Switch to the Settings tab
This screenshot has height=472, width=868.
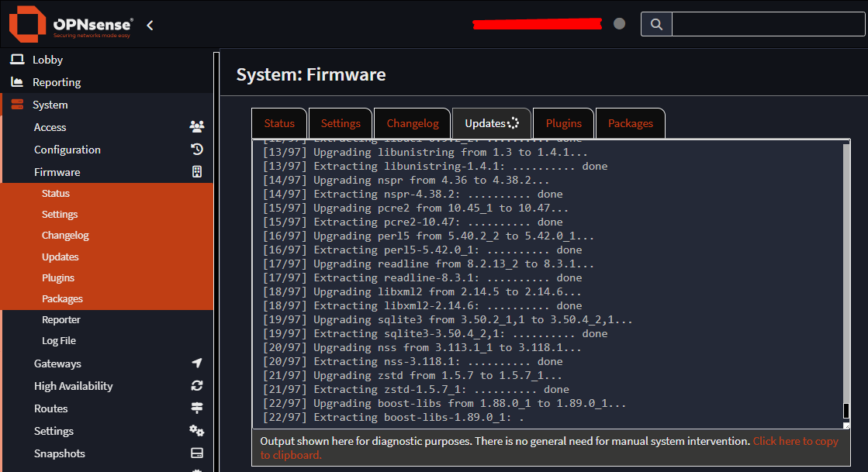[341, 123]
